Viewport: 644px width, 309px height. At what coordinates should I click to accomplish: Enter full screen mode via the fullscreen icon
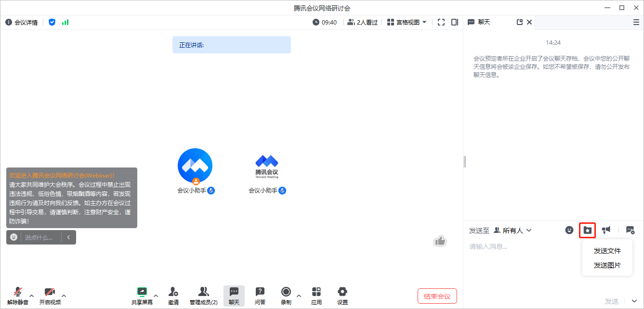pos(441,22)
